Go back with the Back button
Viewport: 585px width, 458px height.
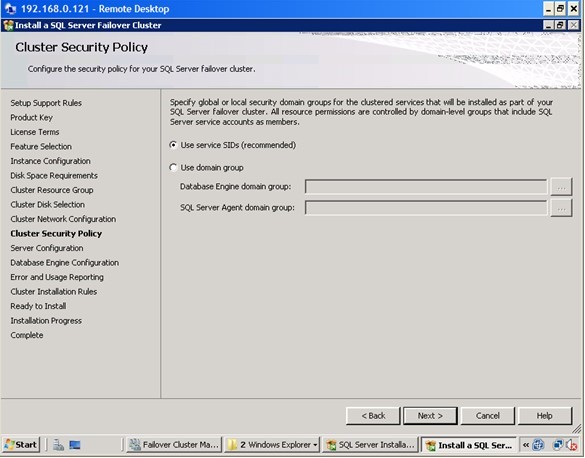pyautogui.click(x=373, y=416)
